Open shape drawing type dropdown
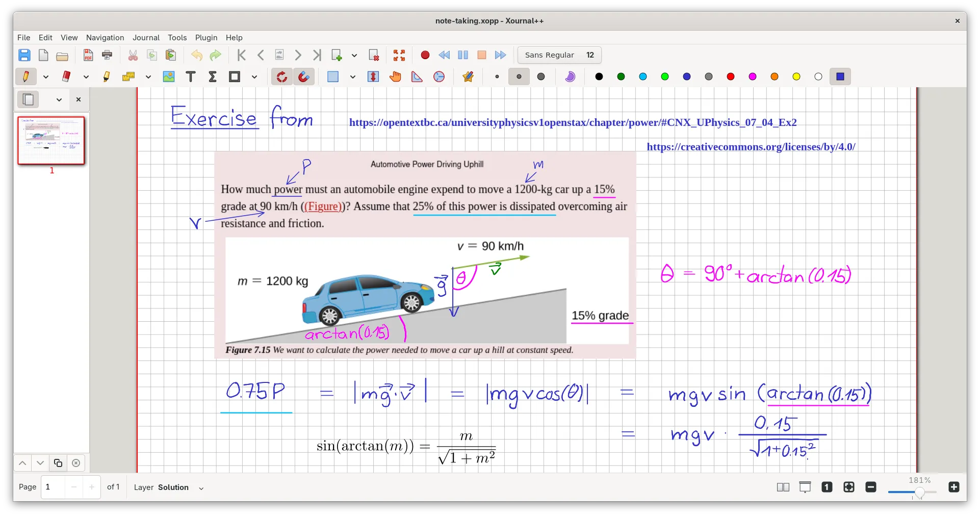Image resolution: width=980 pixels, height=516 pixels. point(254,76)
